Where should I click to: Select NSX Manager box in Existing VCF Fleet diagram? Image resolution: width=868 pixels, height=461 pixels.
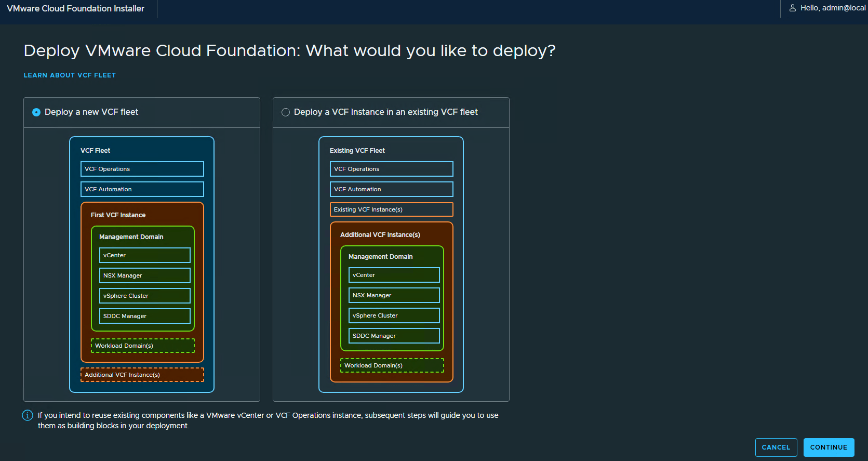(394, 295)
